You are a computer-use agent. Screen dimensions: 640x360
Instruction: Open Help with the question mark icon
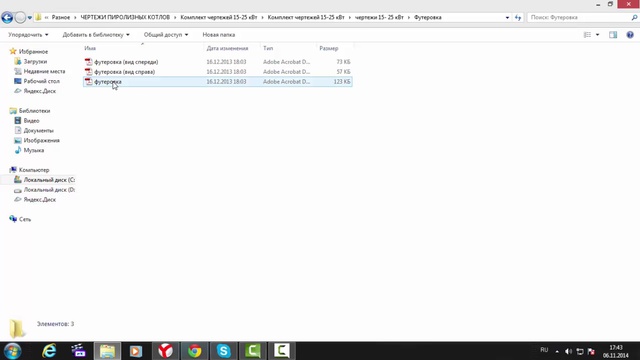(630, 35)
